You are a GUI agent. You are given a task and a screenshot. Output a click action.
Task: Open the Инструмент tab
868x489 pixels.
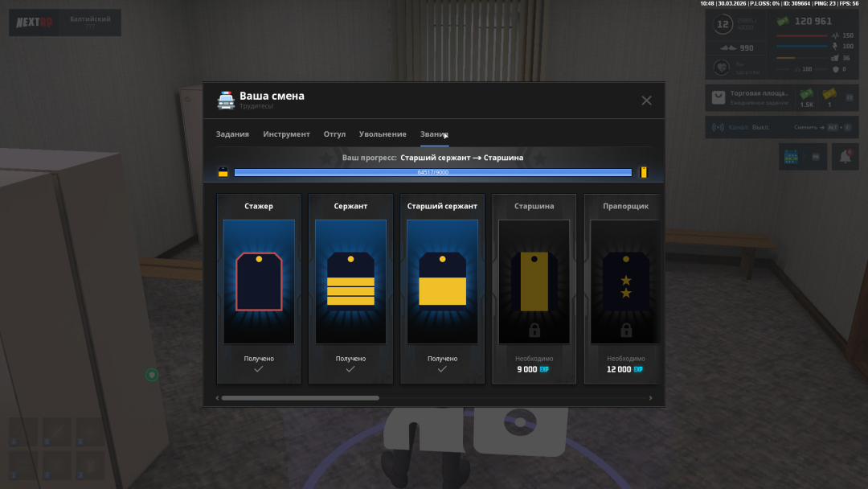tap(286, 134)
